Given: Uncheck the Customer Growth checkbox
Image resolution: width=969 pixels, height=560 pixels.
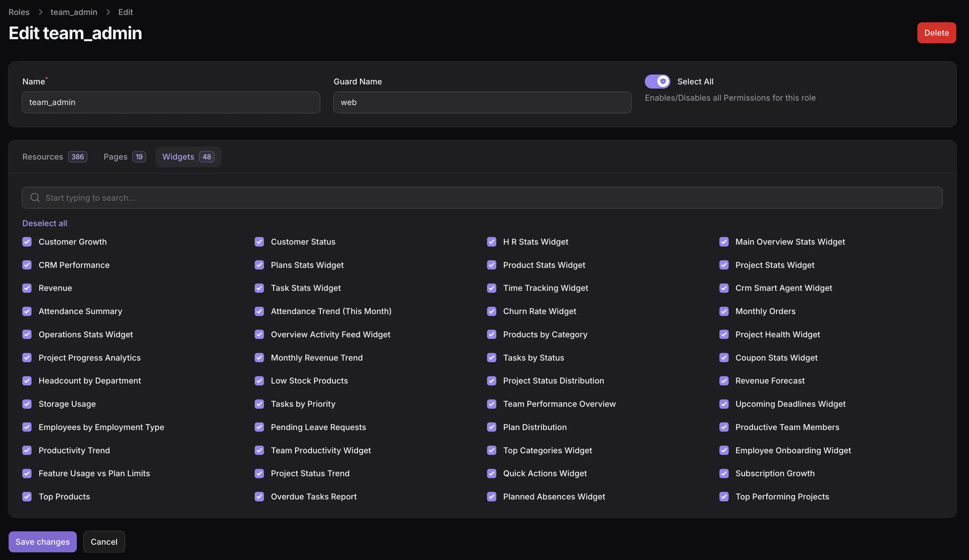Looking at the screenshot, I should [x=27, y=242].
